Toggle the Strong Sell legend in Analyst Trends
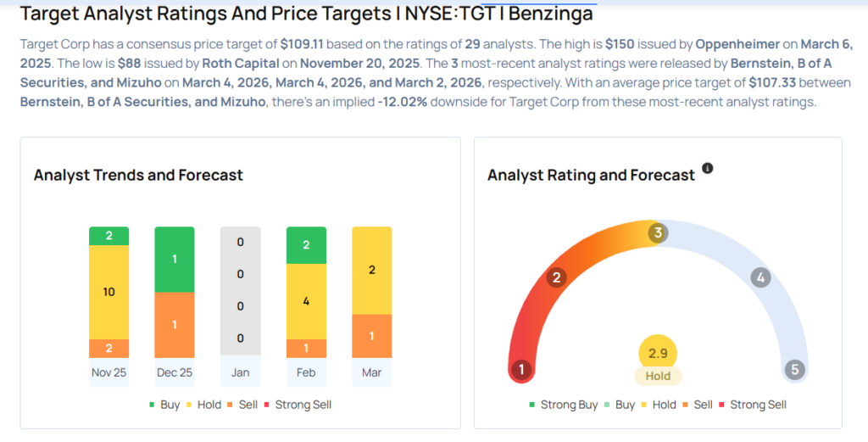The image size is (868, 442). pos(297,405)
